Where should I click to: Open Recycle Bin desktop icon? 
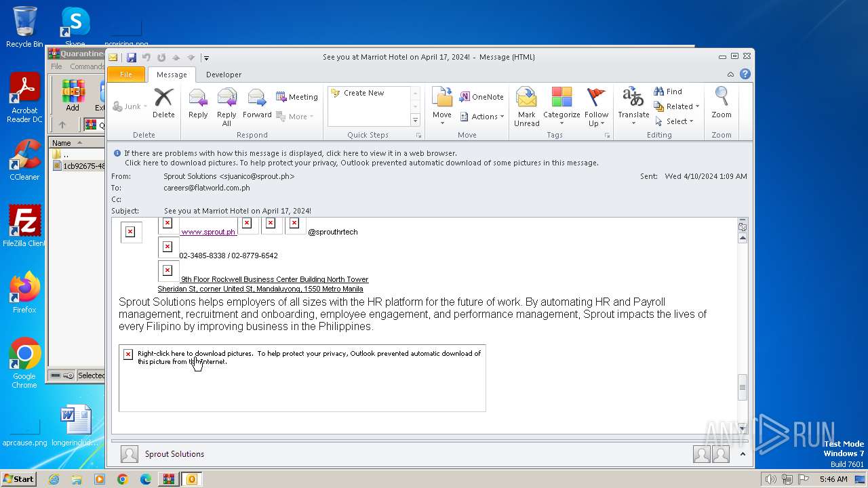tap(24, 27)
